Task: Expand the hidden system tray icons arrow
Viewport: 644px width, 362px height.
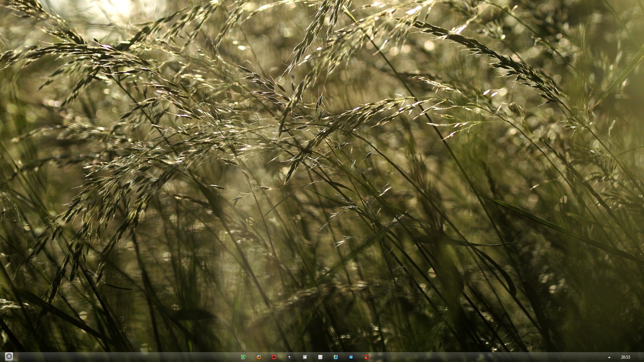Action: point(609,357)
